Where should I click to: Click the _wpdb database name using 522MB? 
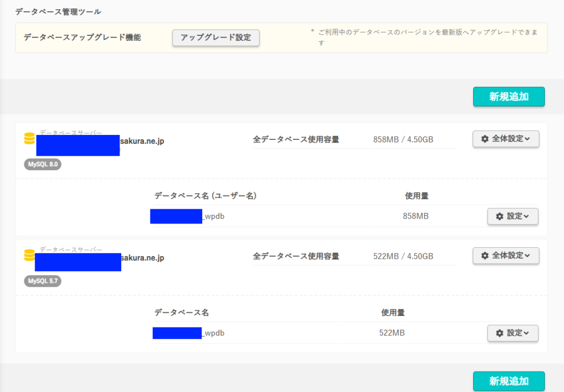pos(213,333)
